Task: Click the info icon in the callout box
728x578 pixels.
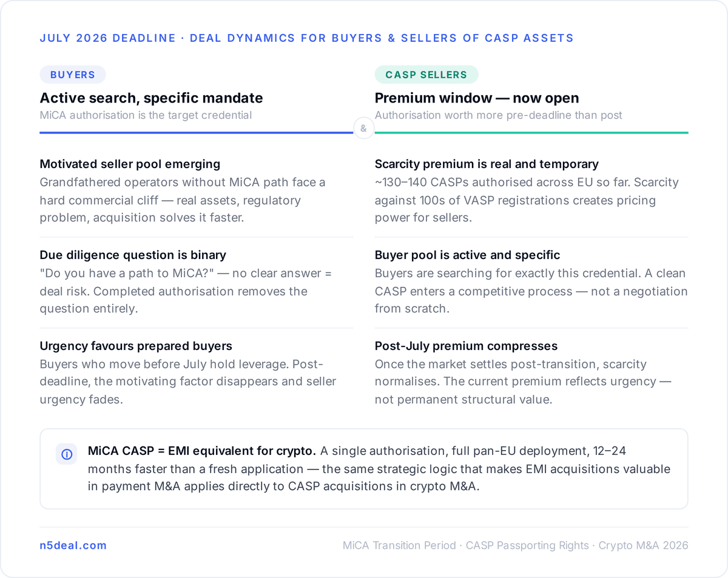Action: tap(67, 454)
